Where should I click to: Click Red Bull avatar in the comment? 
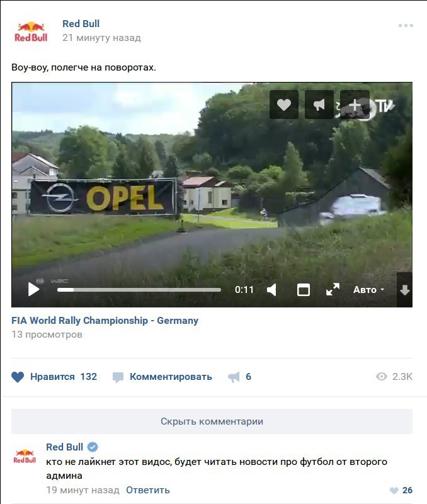(25, 455)
